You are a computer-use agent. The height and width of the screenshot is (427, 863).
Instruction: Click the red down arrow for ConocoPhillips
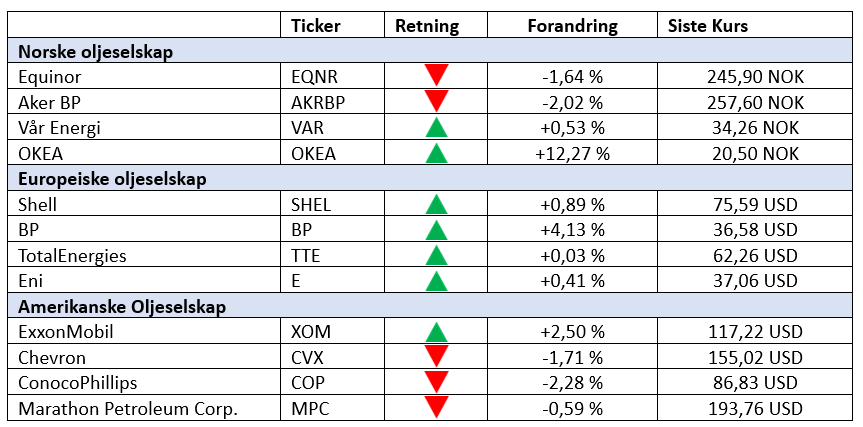coord(435,382)
